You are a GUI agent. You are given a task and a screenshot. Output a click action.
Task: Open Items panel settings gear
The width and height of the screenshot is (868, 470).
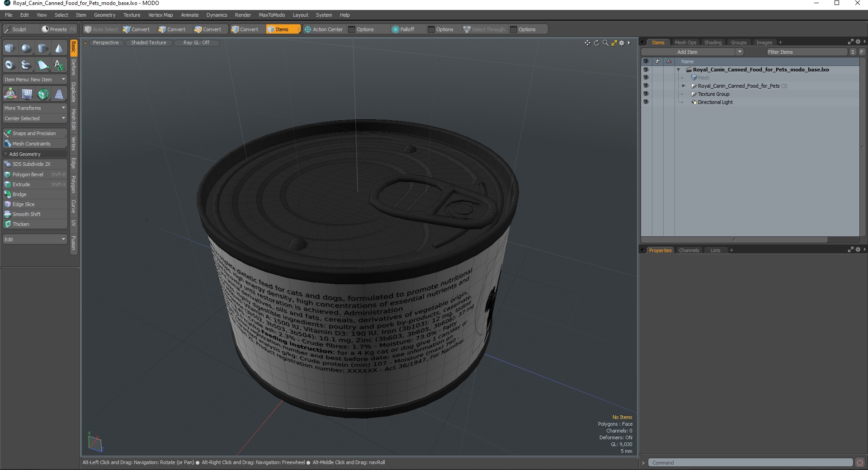tap(858, 42)
